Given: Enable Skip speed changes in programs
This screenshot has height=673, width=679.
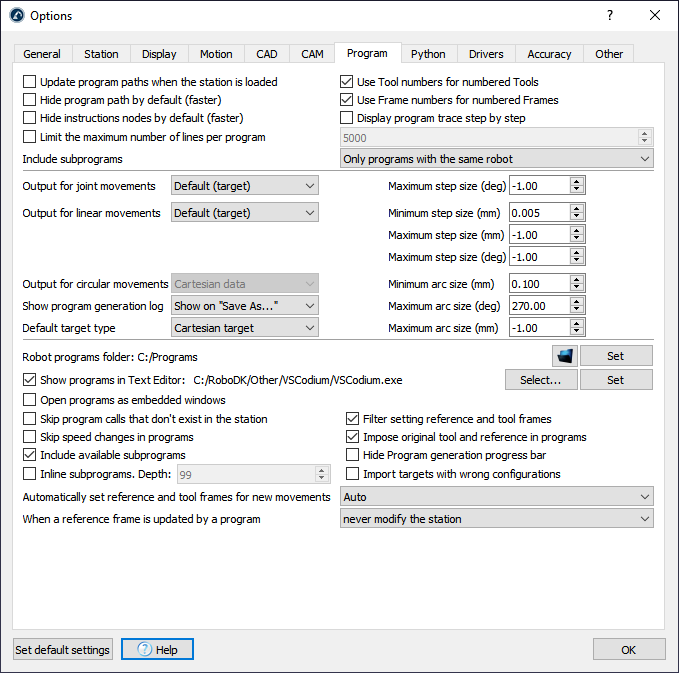Looking at the screenshot, I should (30, 437).
